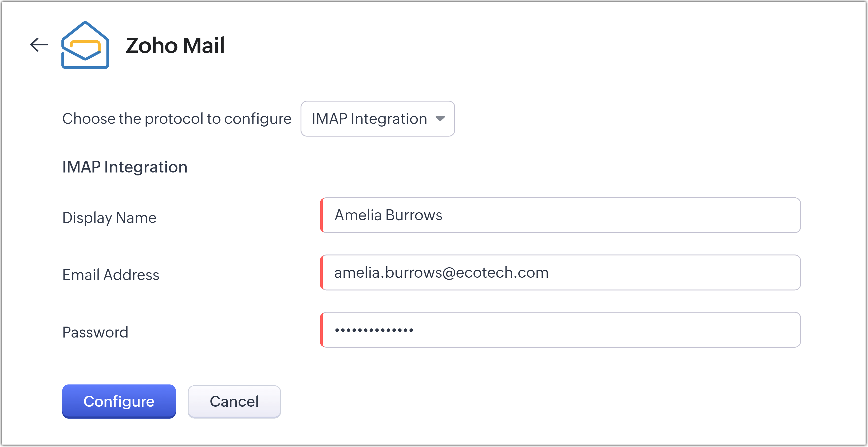Click red required marker on Display Name field
The image size is (868, 447).
pyautogui.click(x=322, y=215)
